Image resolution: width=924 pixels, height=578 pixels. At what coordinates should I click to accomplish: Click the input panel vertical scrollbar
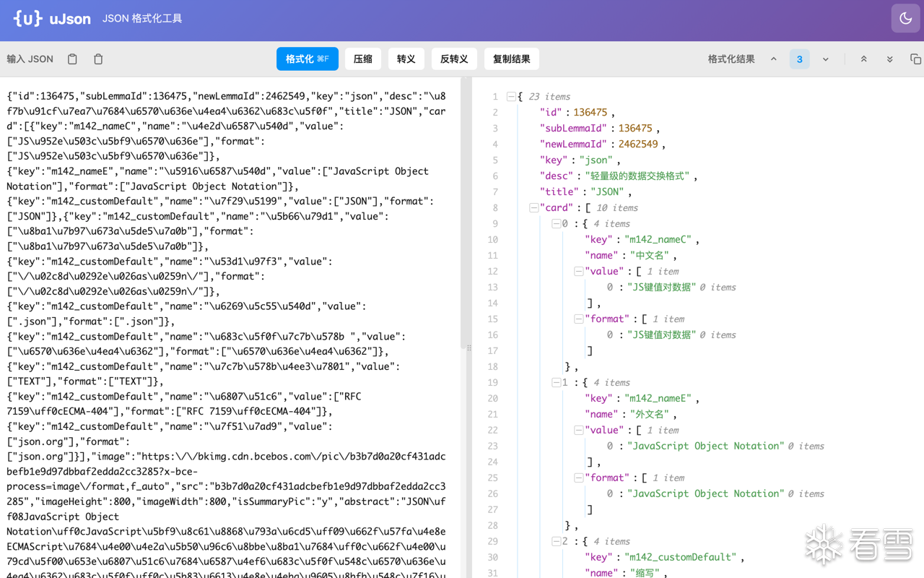pyautogui.click(x=463, y=213)
